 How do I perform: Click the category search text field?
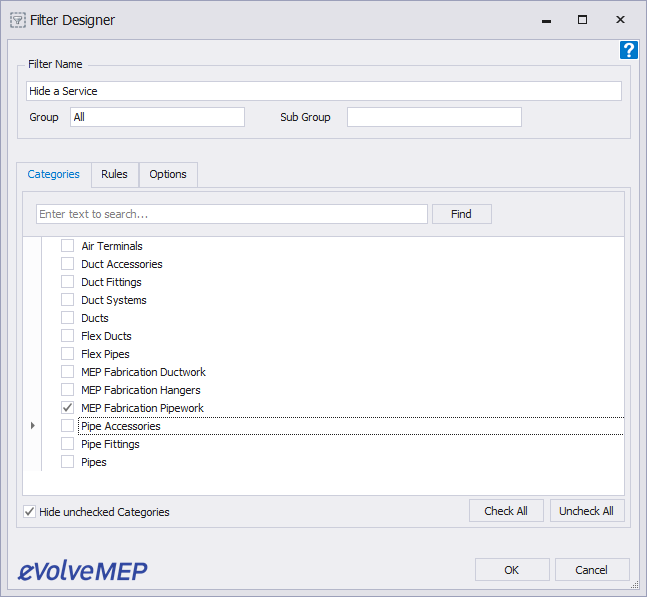[x=231, y=214]
